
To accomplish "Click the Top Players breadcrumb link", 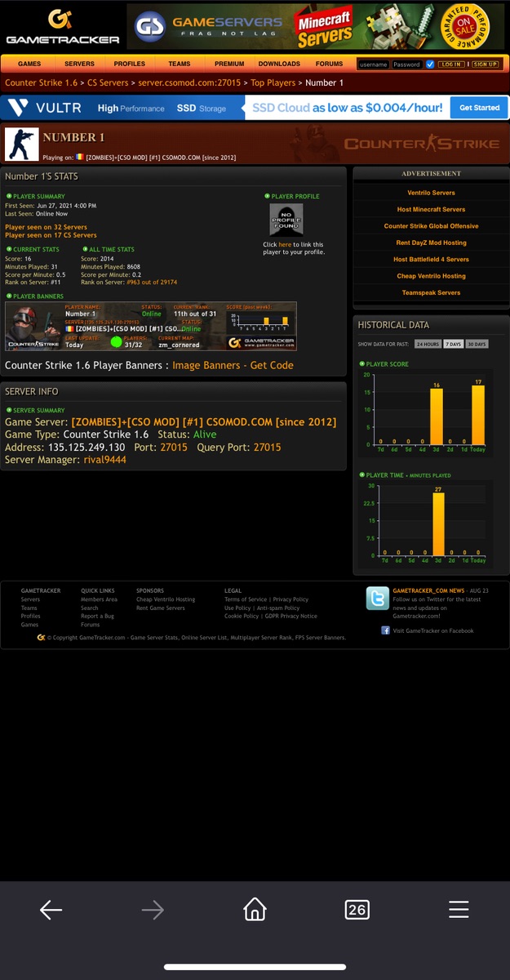I will [273, 82].
